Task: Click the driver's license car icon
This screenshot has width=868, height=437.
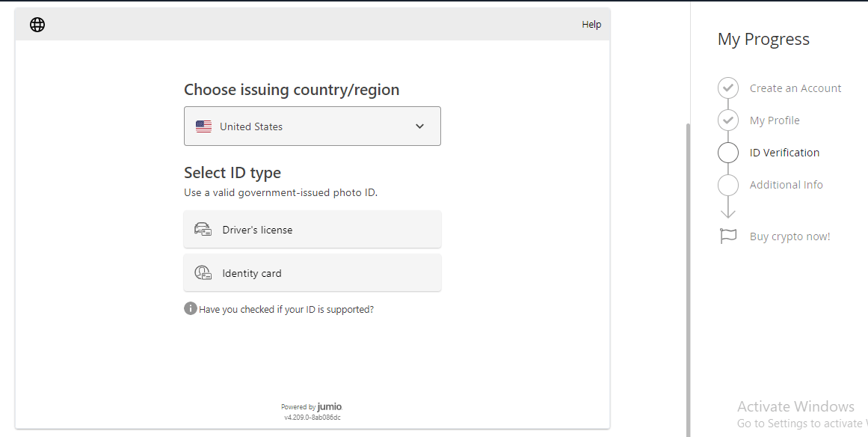Action: [203, 229]
